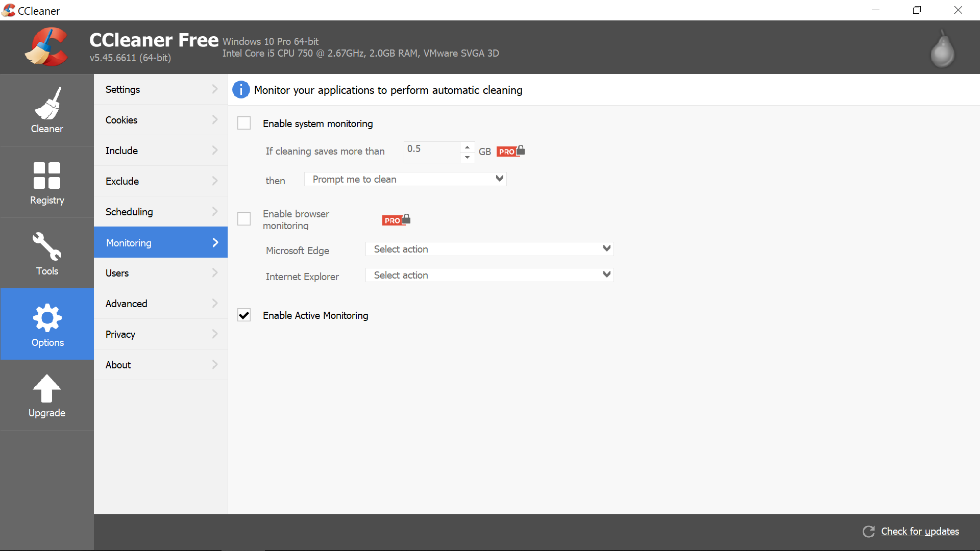Toggle the Enable system monitoring checkbox
The image size is (980, 551).
(243, 123)
